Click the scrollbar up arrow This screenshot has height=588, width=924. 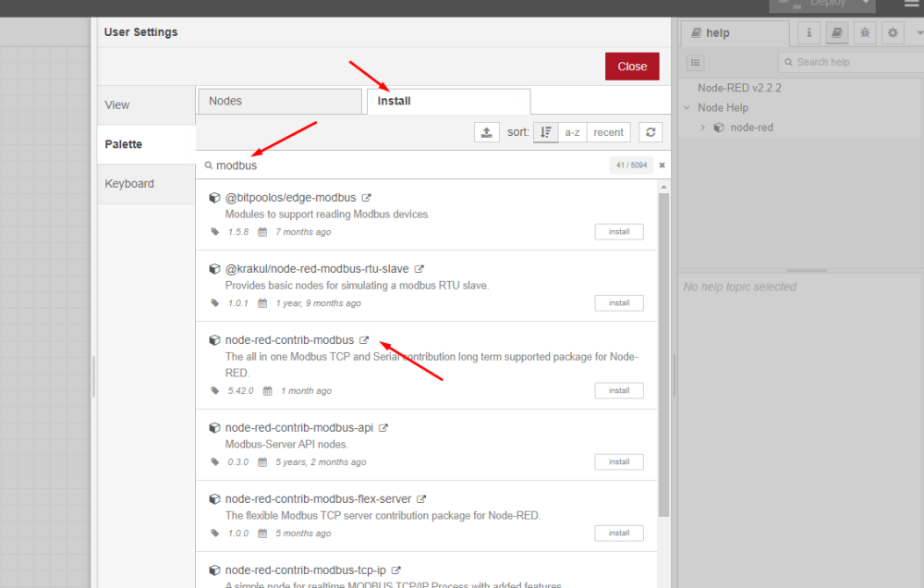(x=663, y=187)
